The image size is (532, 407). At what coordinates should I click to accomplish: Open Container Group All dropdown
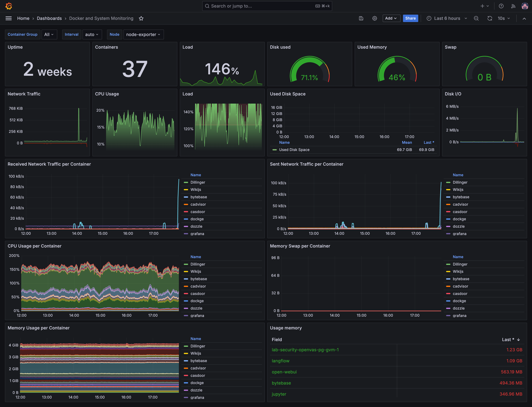point(49,34)
